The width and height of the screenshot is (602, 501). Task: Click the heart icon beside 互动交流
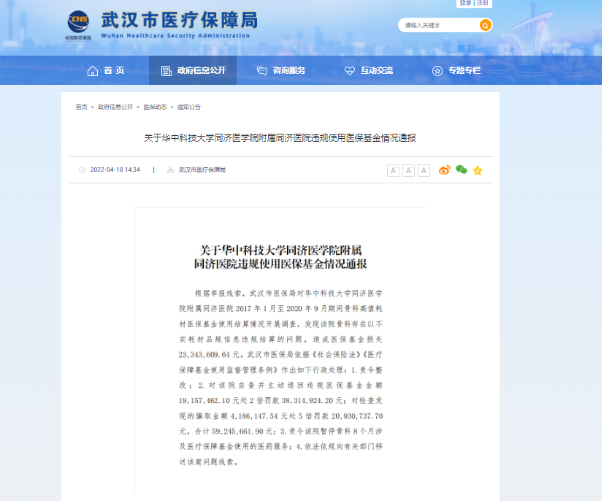(349, 71)
